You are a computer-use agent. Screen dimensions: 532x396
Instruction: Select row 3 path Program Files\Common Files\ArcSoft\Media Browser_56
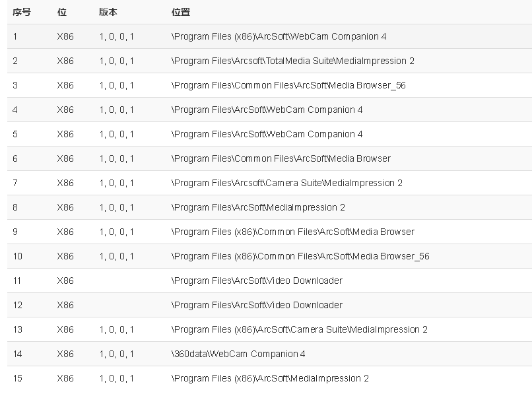pyautogui.click(x=288, y=85)
